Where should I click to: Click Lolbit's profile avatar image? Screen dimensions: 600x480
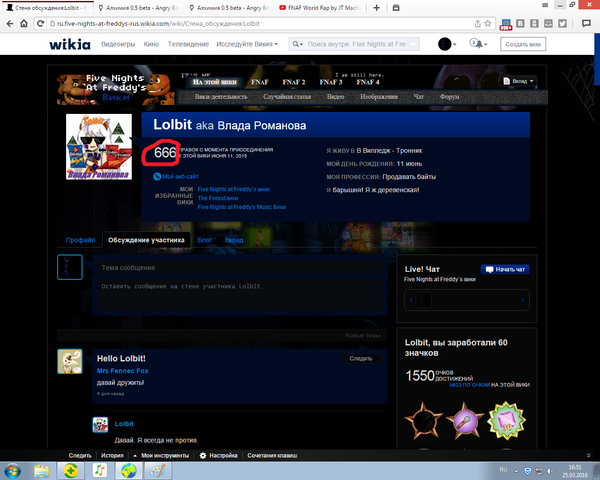pos(99,147)
